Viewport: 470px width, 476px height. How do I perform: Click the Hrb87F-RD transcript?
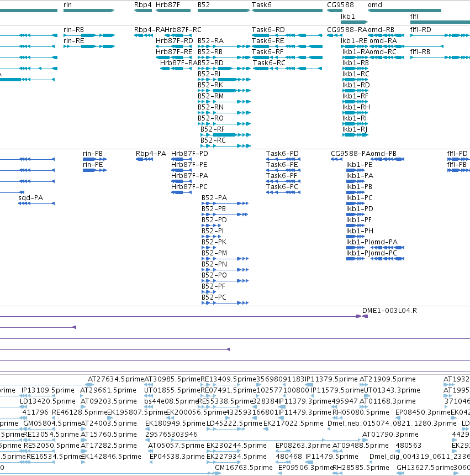pyautogui.click(x=174, y=46)
